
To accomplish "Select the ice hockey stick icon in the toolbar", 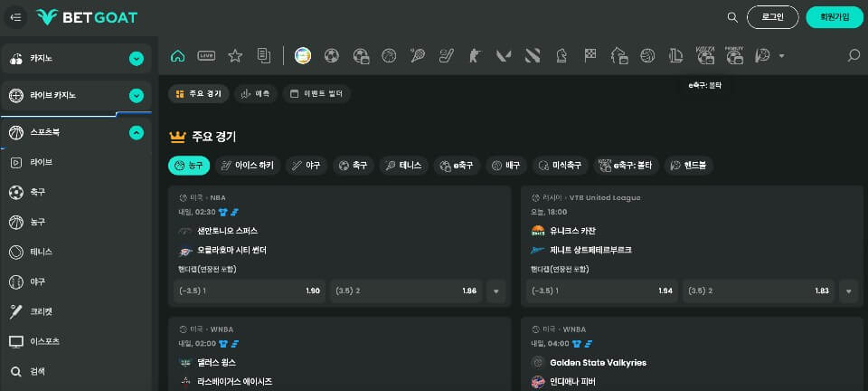I will (446, 55).
